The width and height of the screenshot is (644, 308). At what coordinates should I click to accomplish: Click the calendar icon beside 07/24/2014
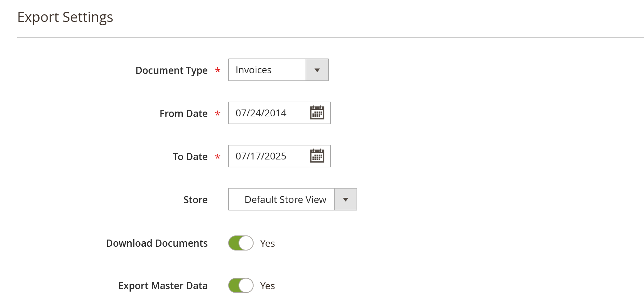click(317, 113)
